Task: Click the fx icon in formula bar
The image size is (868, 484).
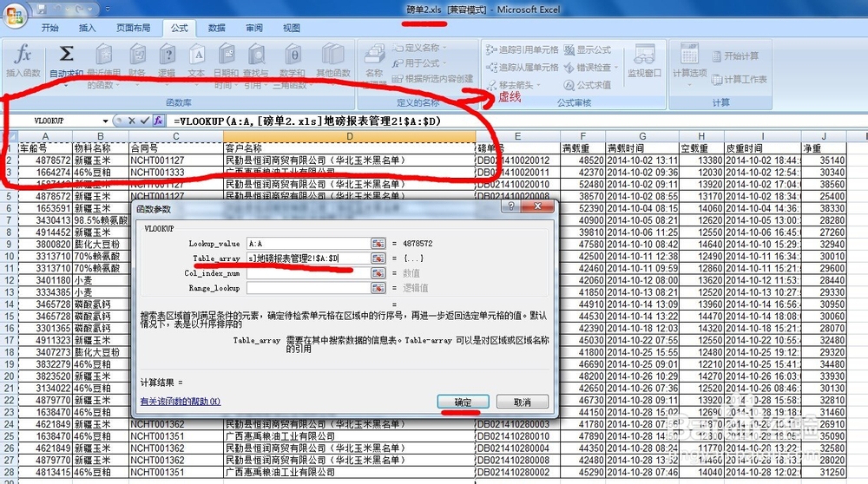Action: pyautogui.click(x=158, y=121)
